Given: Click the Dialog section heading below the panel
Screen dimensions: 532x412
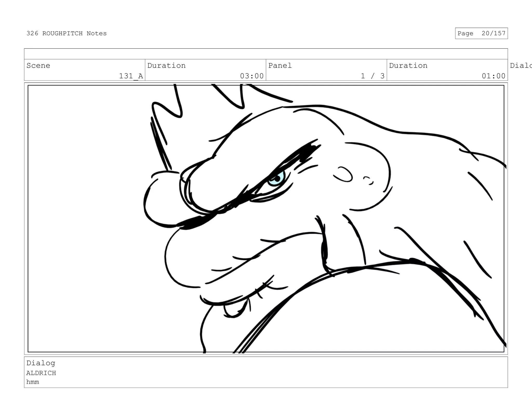Looking at the screenshot, I should tap(41, 363).
